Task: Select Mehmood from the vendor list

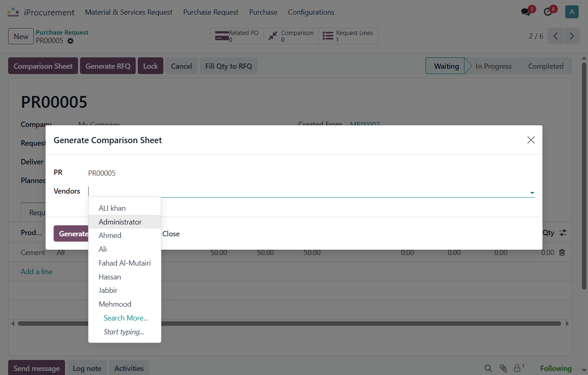Action: point(125,304)
